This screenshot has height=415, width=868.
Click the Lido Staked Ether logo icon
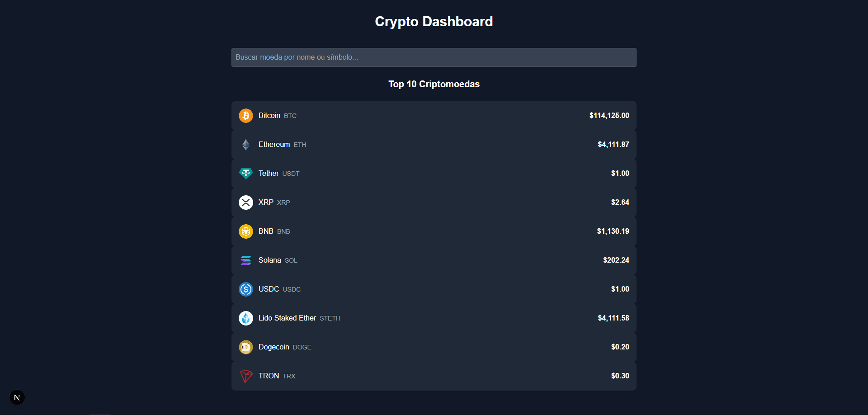(x=246, y=318)
